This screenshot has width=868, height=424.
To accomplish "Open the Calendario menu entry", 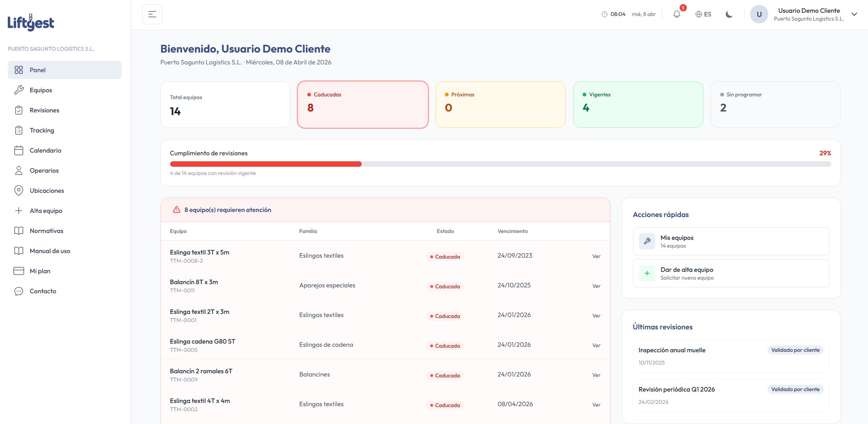I will pos(64,150).
